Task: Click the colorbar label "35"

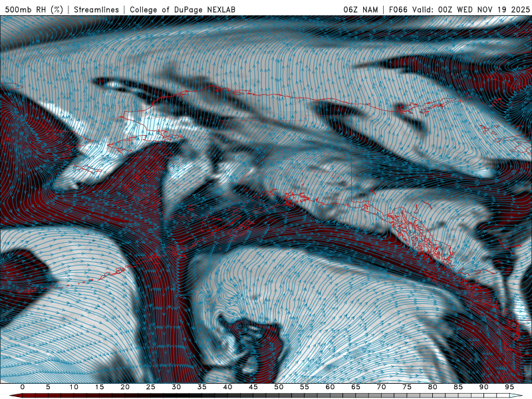Action: coord(202,387)
